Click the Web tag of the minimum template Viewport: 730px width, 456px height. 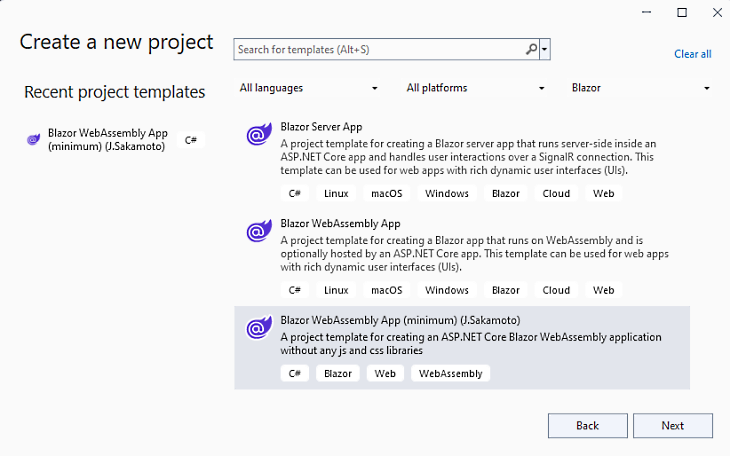click(x=385, y=374)
